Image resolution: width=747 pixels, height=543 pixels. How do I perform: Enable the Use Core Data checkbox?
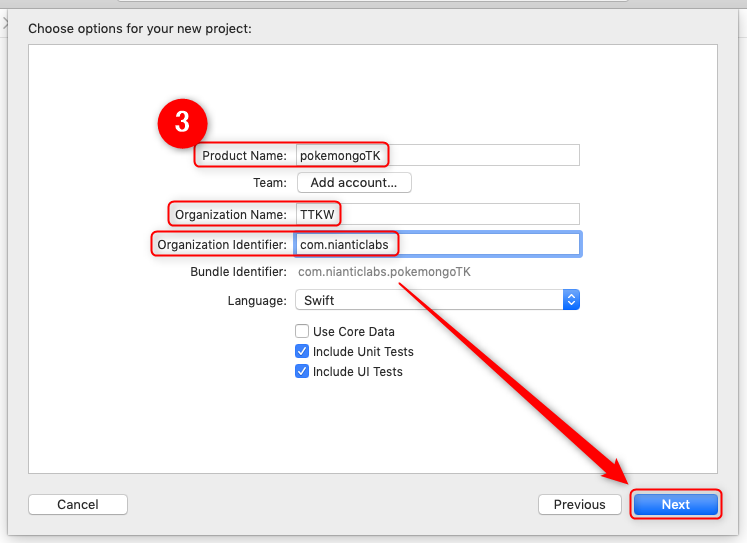click(x=302, y=331)
